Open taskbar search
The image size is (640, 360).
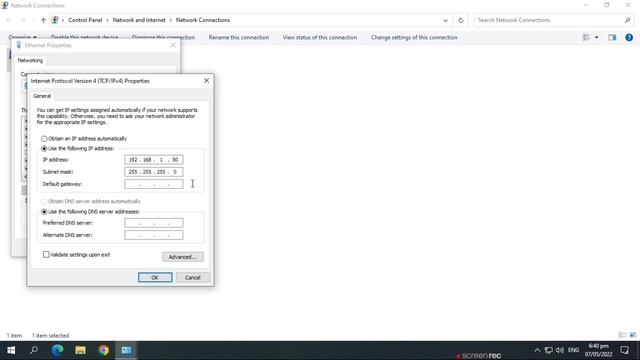coord(34,350)
